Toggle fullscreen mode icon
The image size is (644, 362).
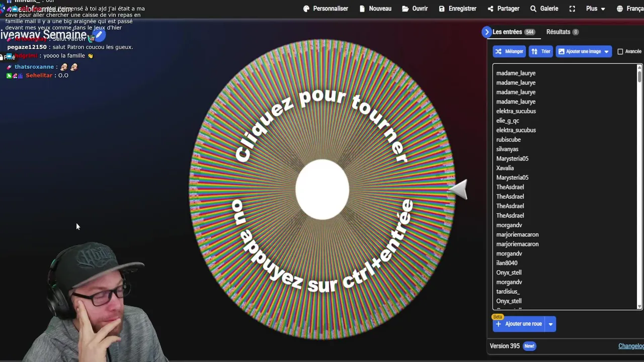[x=572, y=9]
